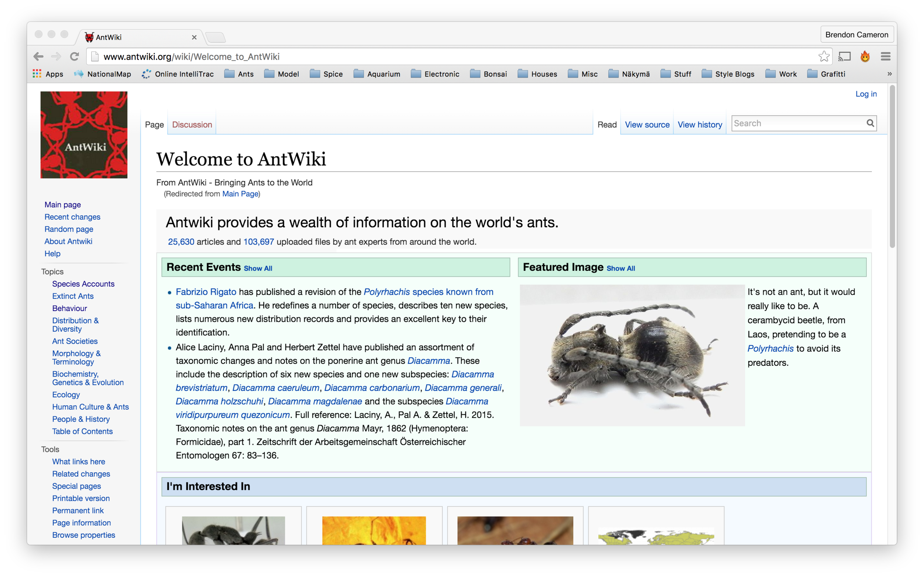Click the search magnifier icon
This screenshot has width=924, height=577.
(871, 123)
